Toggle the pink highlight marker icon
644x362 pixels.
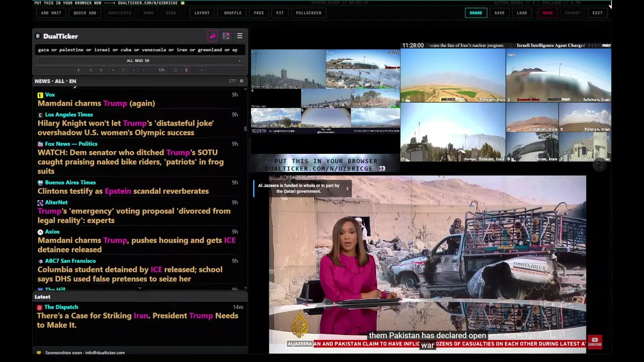tap(212, 36)
